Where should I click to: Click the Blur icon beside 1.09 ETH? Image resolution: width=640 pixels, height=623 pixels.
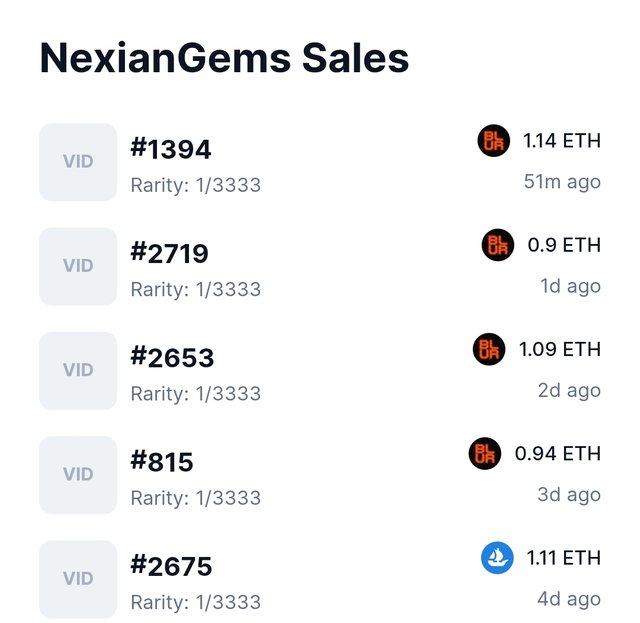489,349
